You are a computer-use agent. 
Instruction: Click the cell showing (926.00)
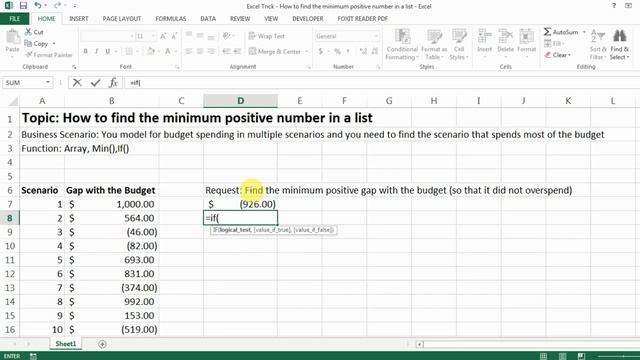coord(240,204)
